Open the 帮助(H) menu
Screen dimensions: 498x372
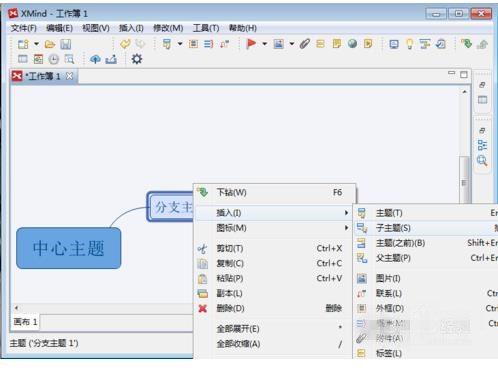243,28
